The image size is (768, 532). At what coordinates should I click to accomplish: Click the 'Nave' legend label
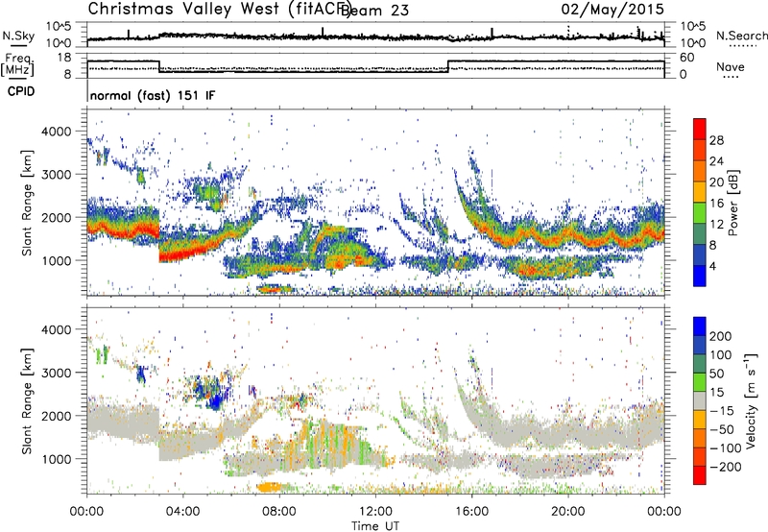click(731, 66)
